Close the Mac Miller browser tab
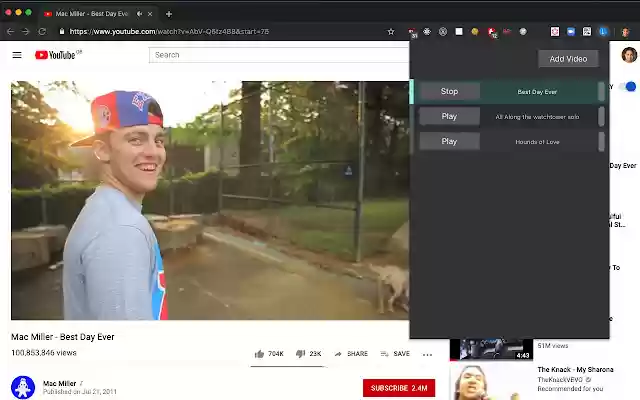 tap(150, 14)
